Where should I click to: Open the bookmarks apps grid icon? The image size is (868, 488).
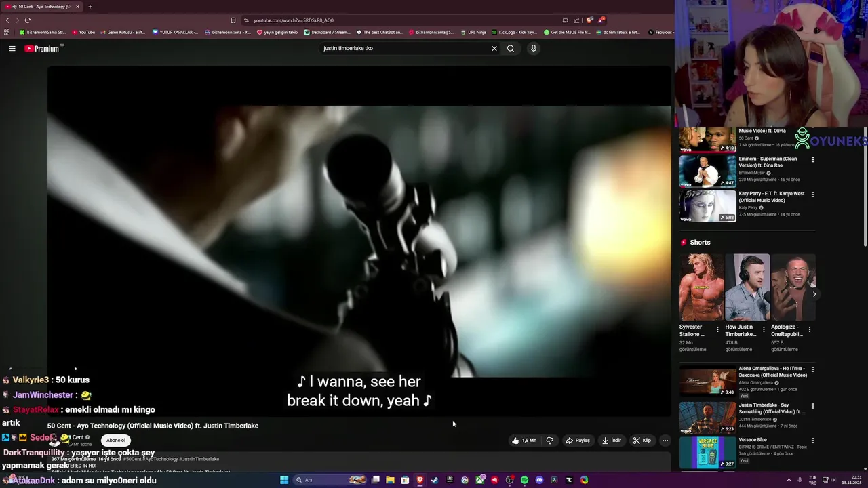click(7, 32)
